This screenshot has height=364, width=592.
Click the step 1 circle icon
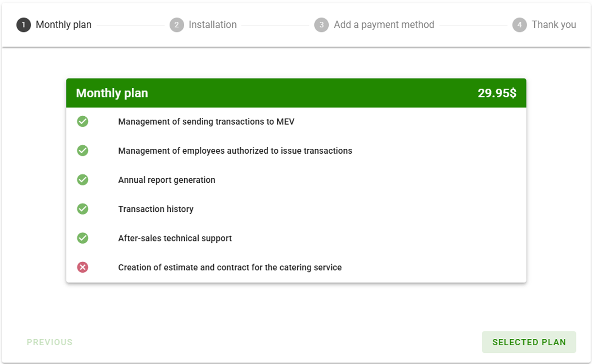[x=23, y=25]
